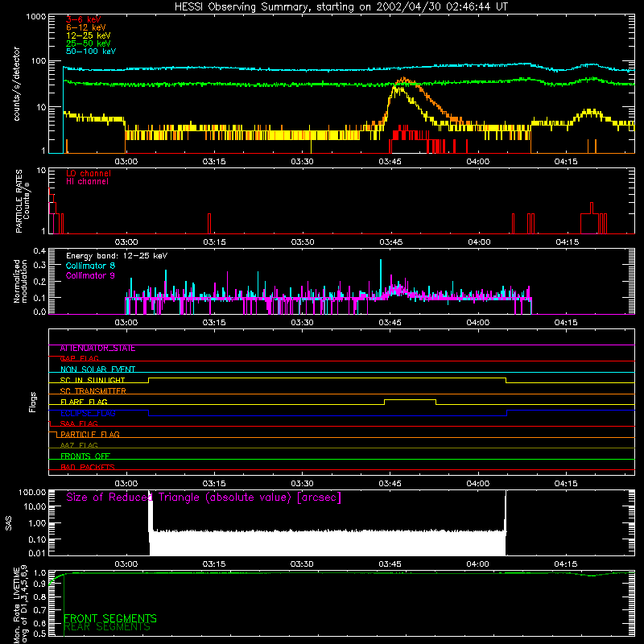Select the FRONTS_OFF flag label
The width and height of the screenshot is (644, 644).
[85, 456]
